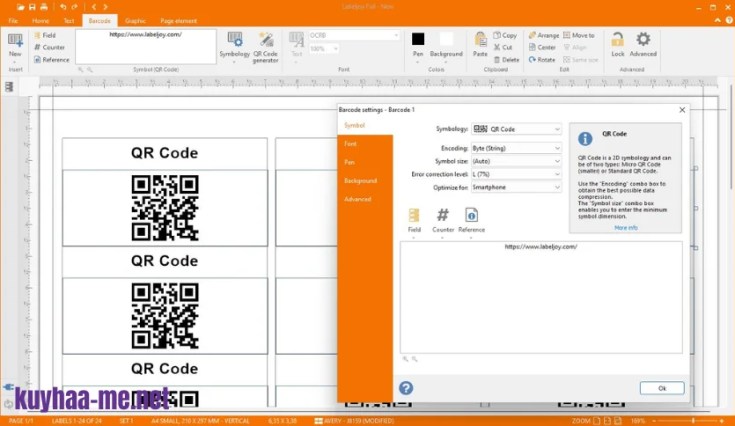
Task: Click the ruler settings icon at left
Action: pos(9,87)
